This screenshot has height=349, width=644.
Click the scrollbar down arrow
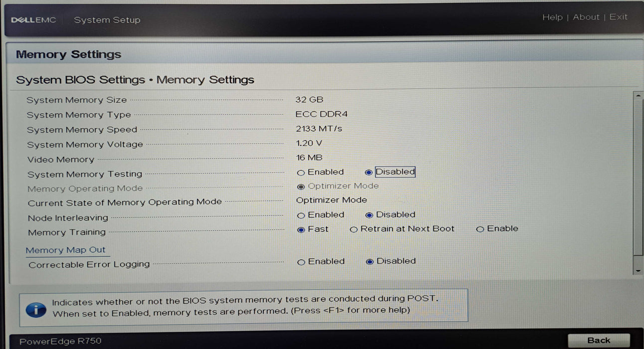point(638,270)
